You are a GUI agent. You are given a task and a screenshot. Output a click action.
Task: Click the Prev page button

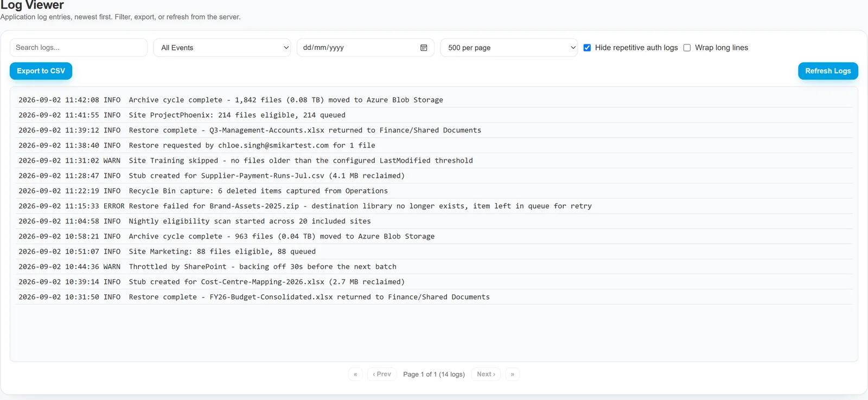pos(382,374)
